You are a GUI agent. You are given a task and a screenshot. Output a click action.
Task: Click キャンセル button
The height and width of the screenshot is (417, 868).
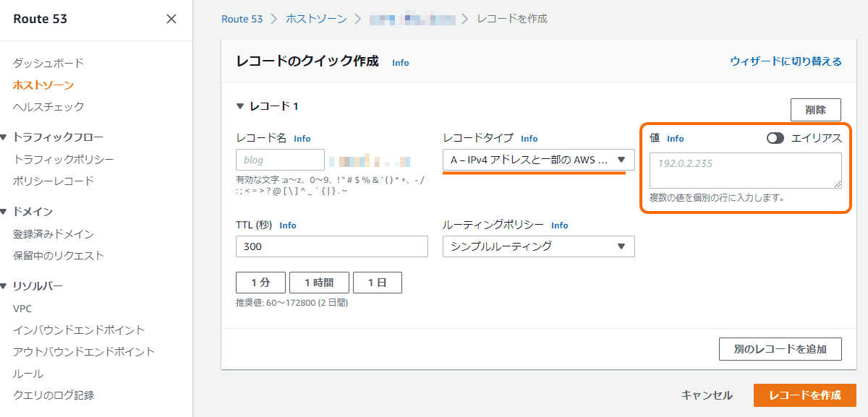pos(707,395)
